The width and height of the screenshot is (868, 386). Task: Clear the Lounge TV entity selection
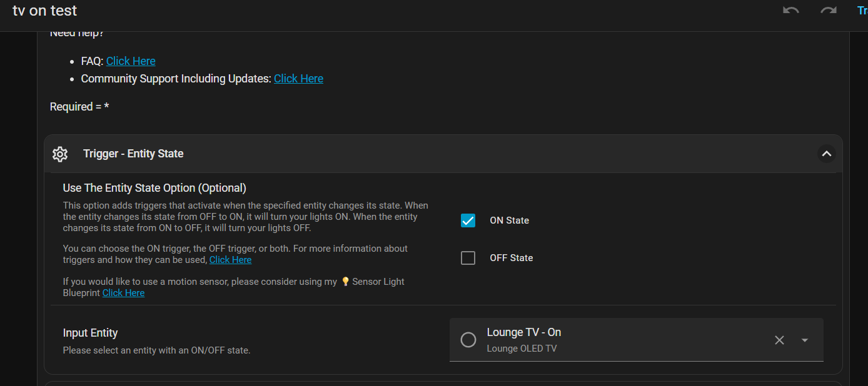pos(779,340)
